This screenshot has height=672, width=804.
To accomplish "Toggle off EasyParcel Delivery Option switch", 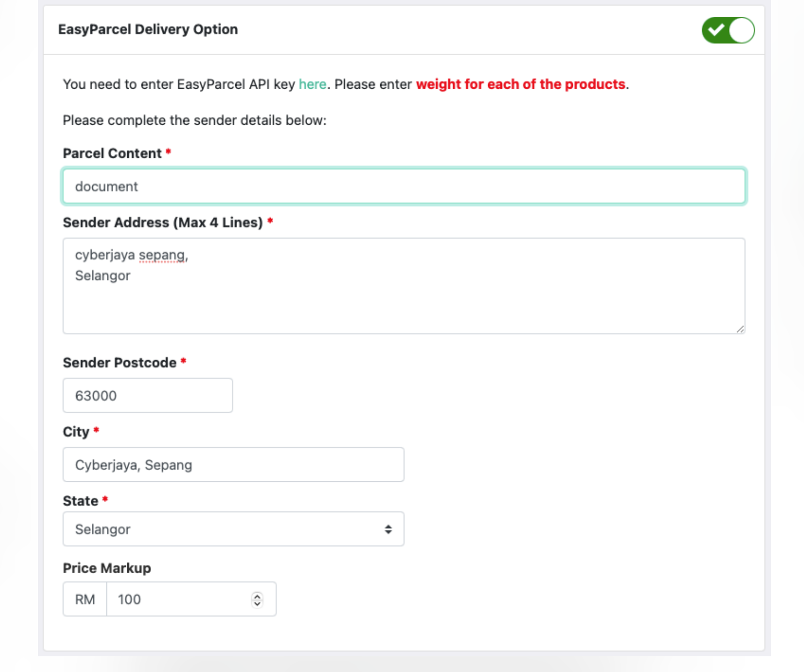I will point(728,30).
